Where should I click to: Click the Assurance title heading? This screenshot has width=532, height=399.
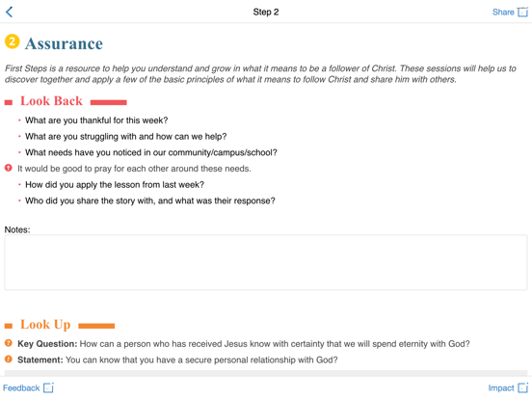[64, 43]
